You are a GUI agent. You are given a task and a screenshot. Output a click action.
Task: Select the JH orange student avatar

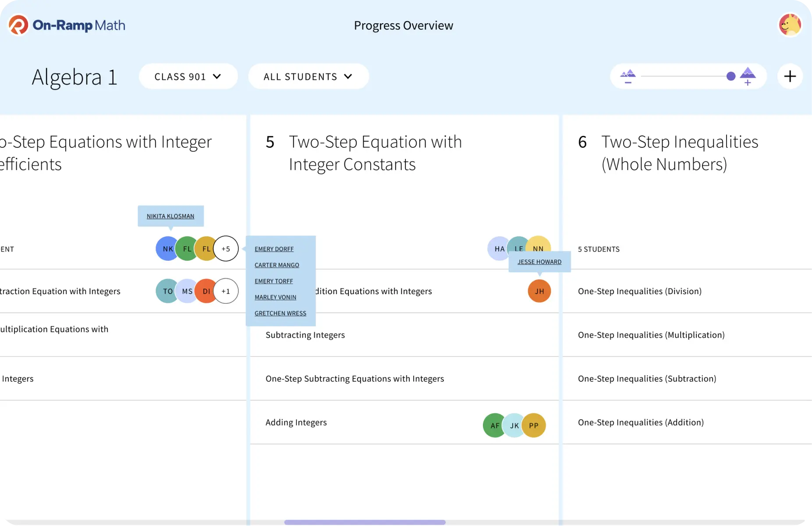[x=539, y=291]
